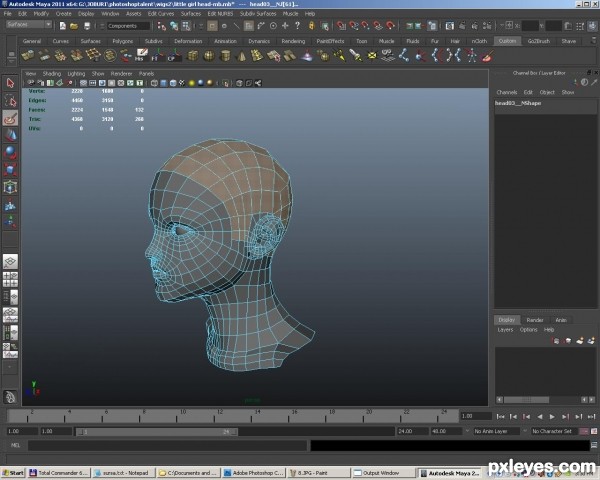Toggle Snap to points magnet
600x480 pixels.
(x=366, y=26)
